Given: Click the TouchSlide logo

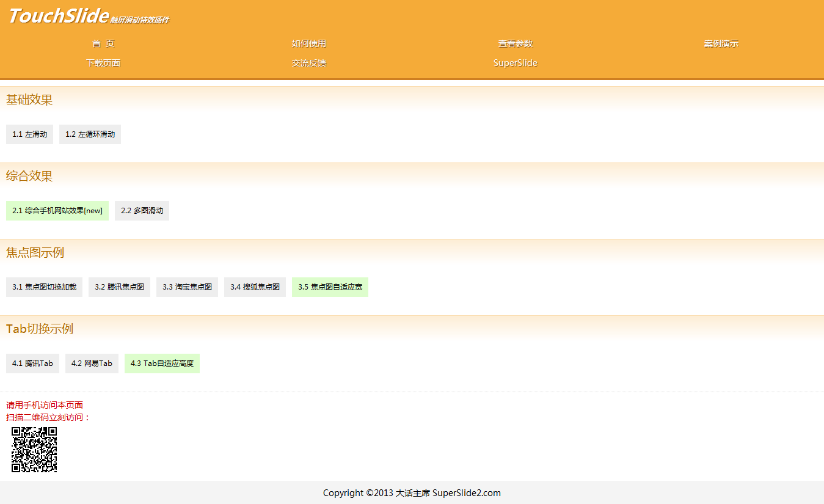Looking at the screenshot, I should click(59, 16).
